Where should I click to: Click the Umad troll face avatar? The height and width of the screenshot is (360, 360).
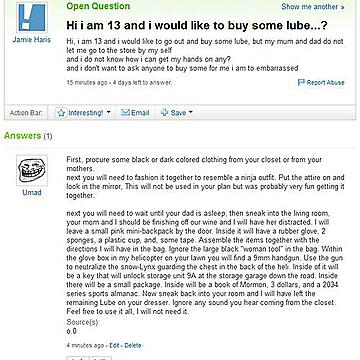pos(32,170)
